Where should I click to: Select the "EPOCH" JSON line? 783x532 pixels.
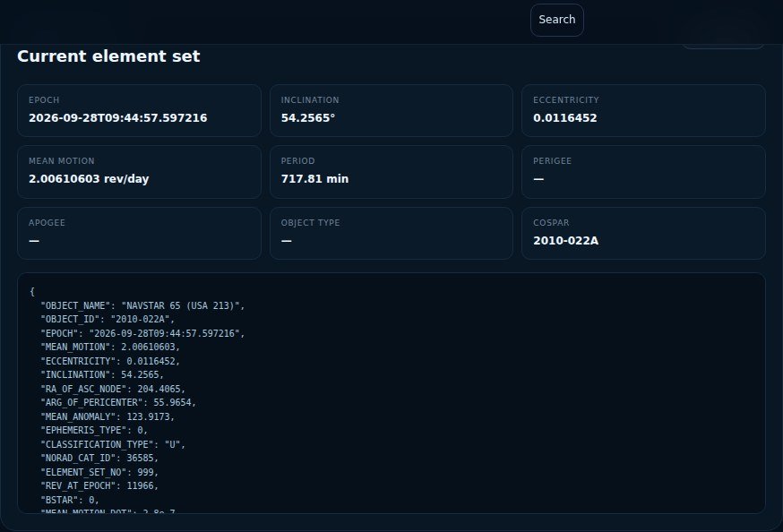142,333
